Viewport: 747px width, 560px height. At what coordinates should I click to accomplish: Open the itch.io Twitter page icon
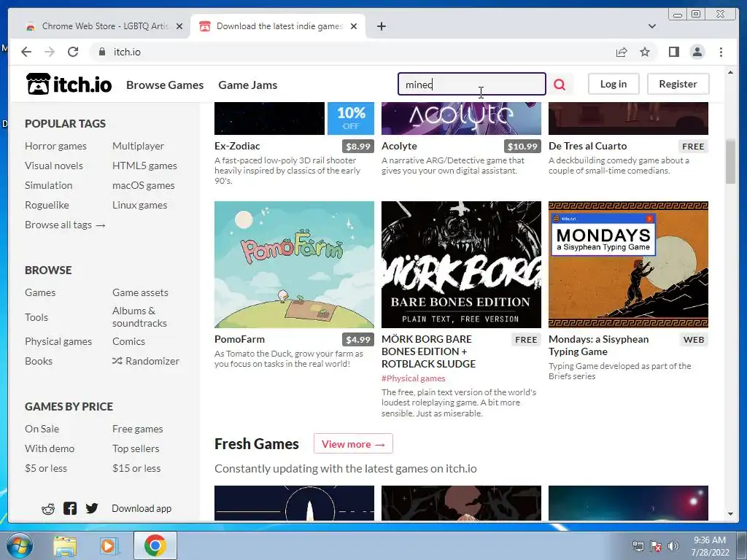coord(92,508)
